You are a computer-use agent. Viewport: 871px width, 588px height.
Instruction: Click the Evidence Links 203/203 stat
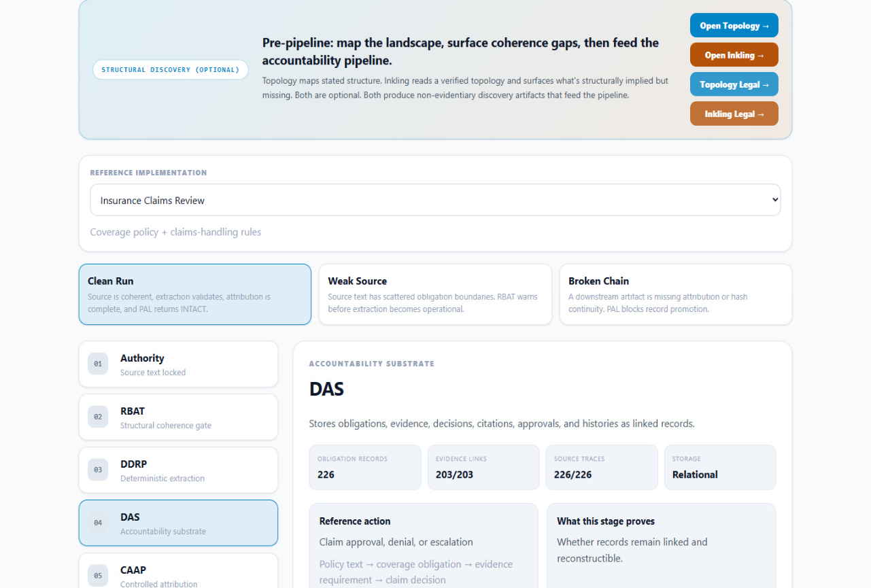click(483, 467)
